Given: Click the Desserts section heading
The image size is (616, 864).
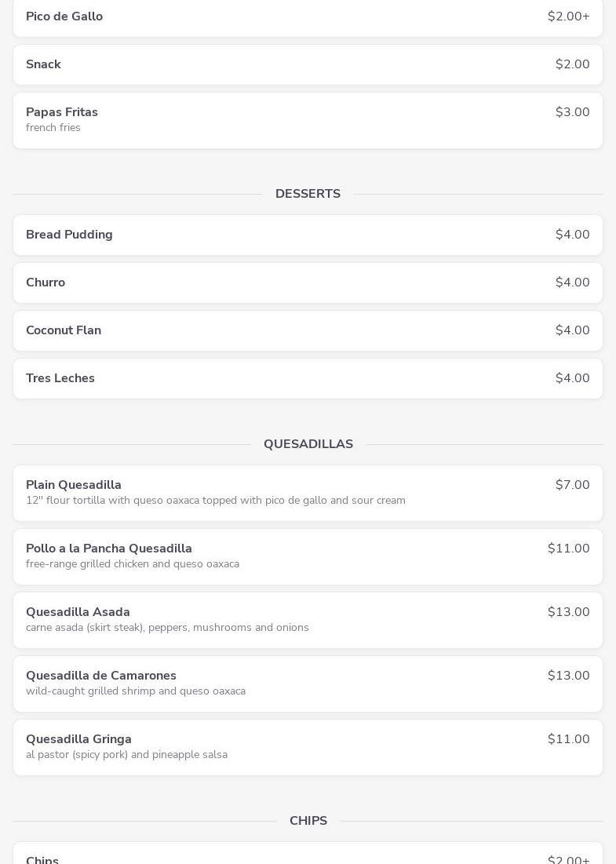Looking at the screenshot, I should tap(308, 194).
